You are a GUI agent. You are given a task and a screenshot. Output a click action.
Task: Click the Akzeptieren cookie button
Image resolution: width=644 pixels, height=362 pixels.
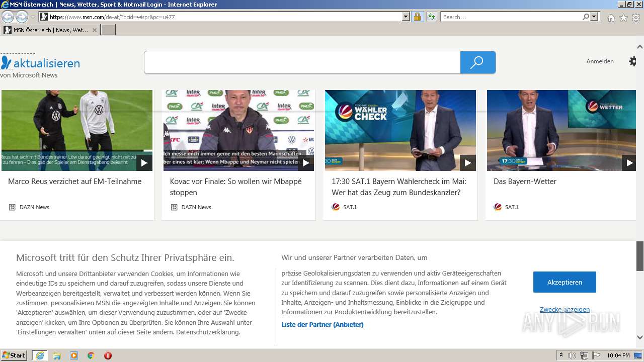click(565, 282)
